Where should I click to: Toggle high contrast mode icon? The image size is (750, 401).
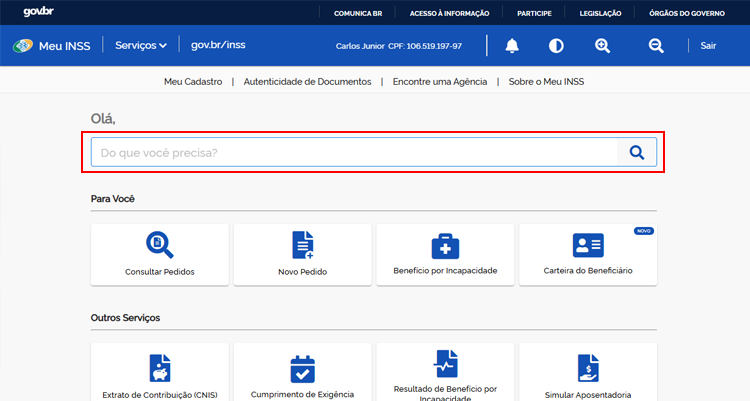pyautogui.click(x=556, y=46)
